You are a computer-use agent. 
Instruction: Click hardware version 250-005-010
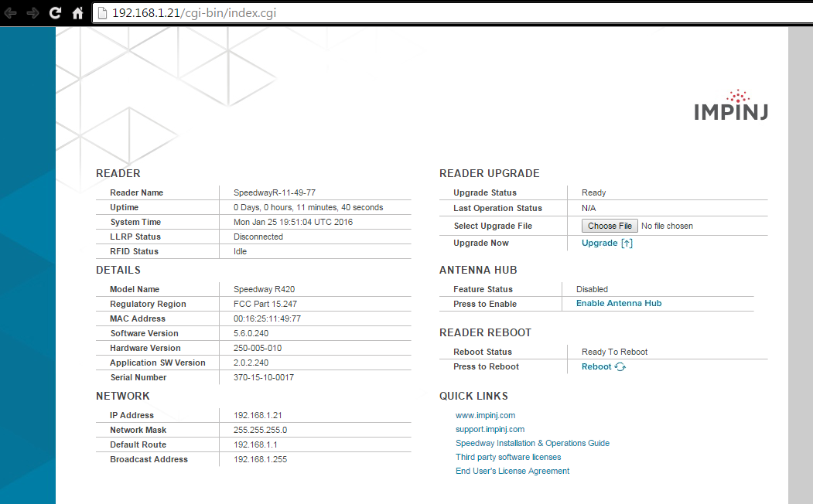pos(258,348)
